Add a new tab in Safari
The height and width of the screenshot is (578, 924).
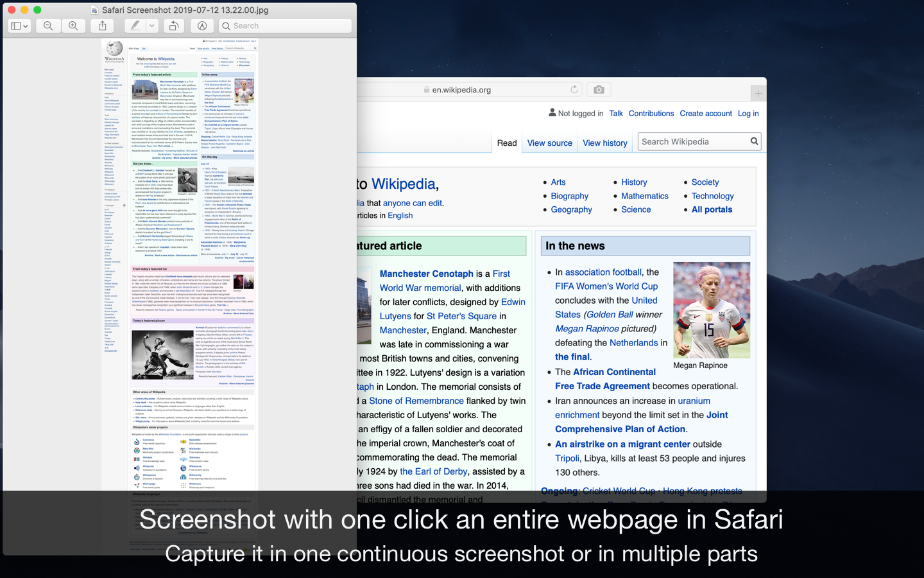[758, 94]
